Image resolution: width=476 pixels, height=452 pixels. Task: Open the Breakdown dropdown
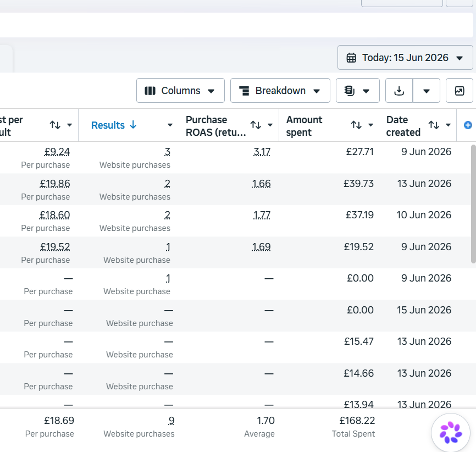click(x=280, y=91)
